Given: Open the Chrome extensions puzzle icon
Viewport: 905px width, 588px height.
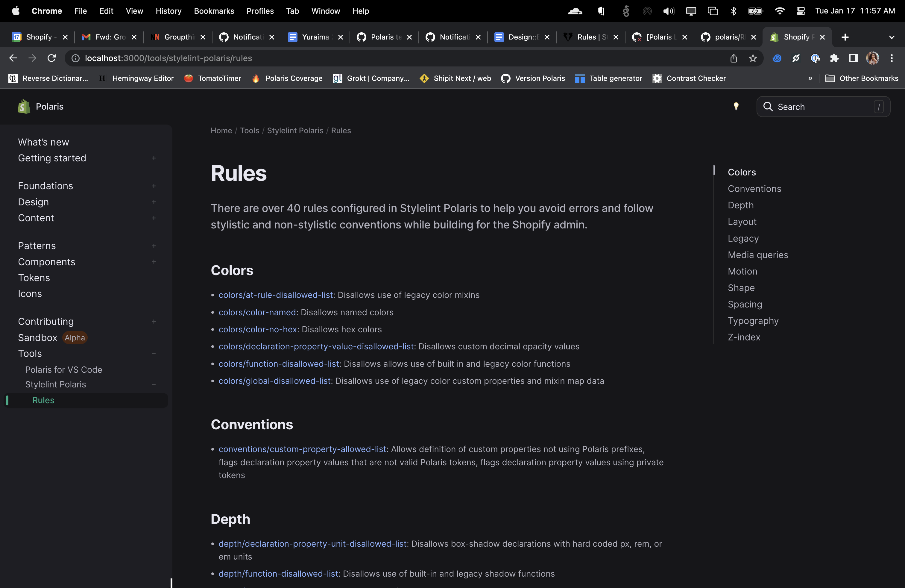Looking at the screenshot, I should point(834,58).
